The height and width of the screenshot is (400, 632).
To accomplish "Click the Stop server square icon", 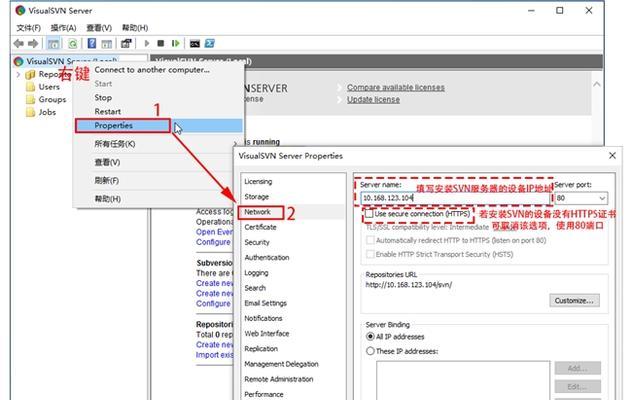I will click(x=161, y=44).
